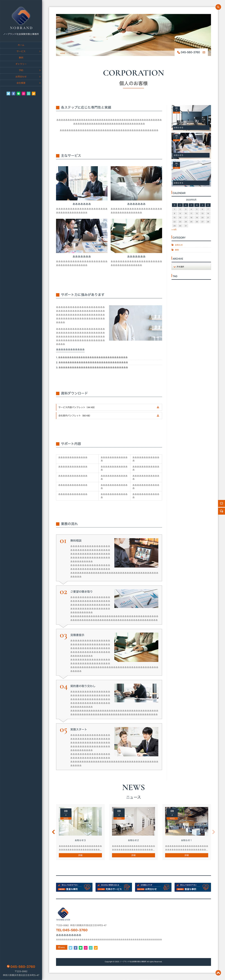Show previous news with the left carousel arrow
The image size is (225, 980).
pos(53,832)
